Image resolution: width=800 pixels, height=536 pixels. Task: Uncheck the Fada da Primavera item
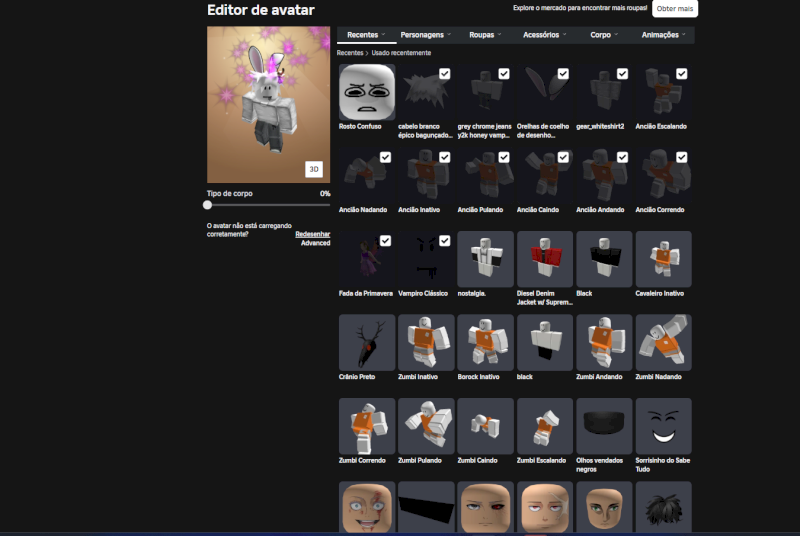(x=385, y=241)
